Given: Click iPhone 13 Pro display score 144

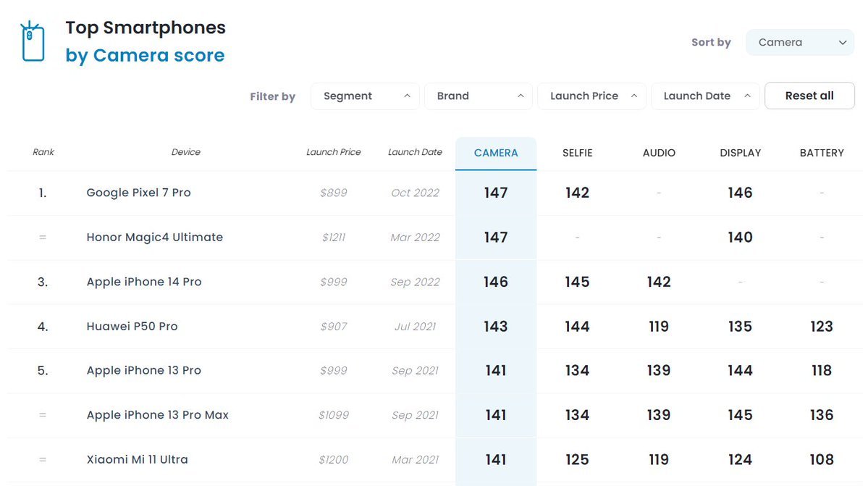Looking at the screenshot, I should coord(740,370).
